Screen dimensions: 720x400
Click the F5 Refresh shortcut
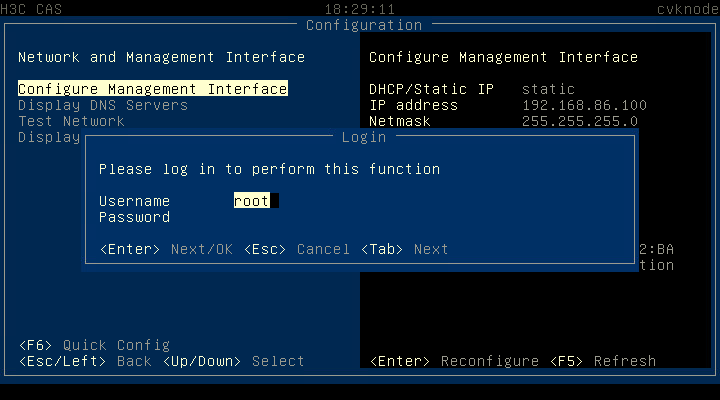click(x=601, y=361)
